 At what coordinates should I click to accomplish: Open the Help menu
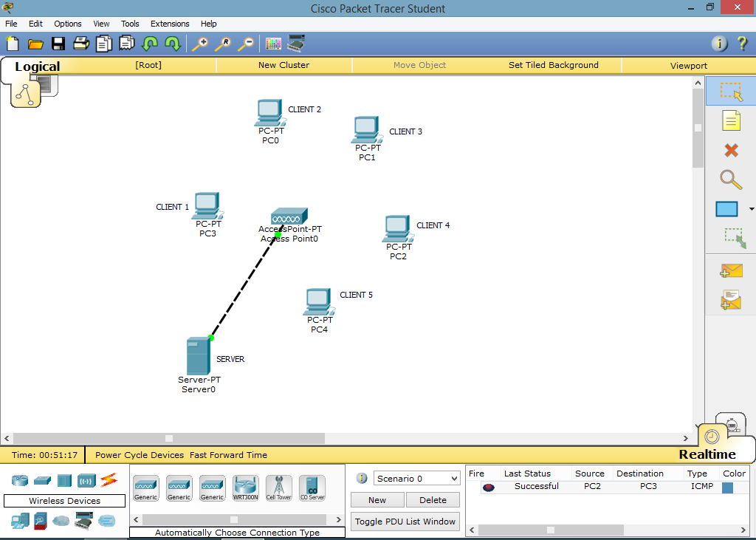[x=209, y=24]
